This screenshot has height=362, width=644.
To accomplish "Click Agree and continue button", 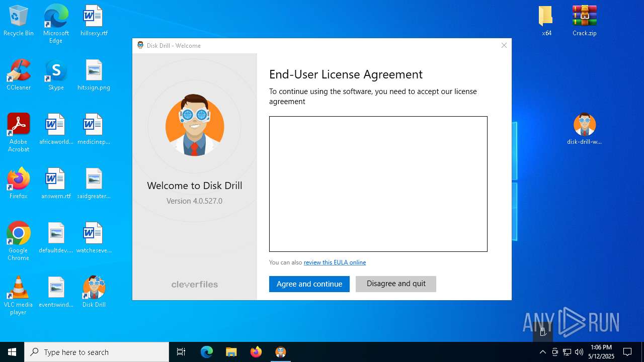I will tap(309, 284).
